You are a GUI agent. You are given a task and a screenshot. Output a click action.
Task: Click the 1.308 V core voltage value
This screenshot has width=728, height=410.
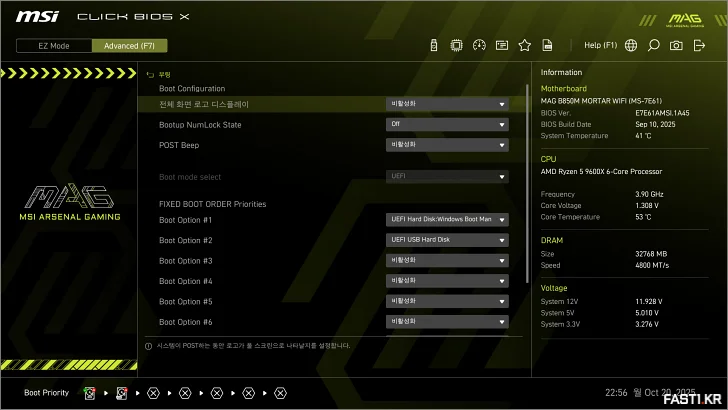point(647,206)
